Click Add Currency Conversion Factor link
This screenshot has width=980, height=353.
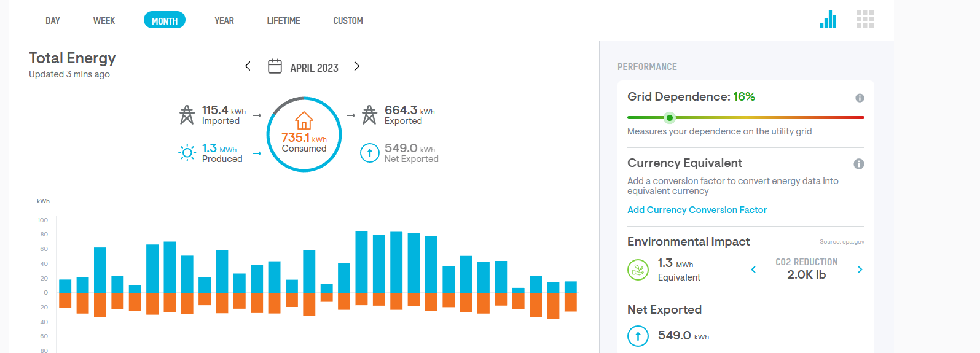(697, 210)
